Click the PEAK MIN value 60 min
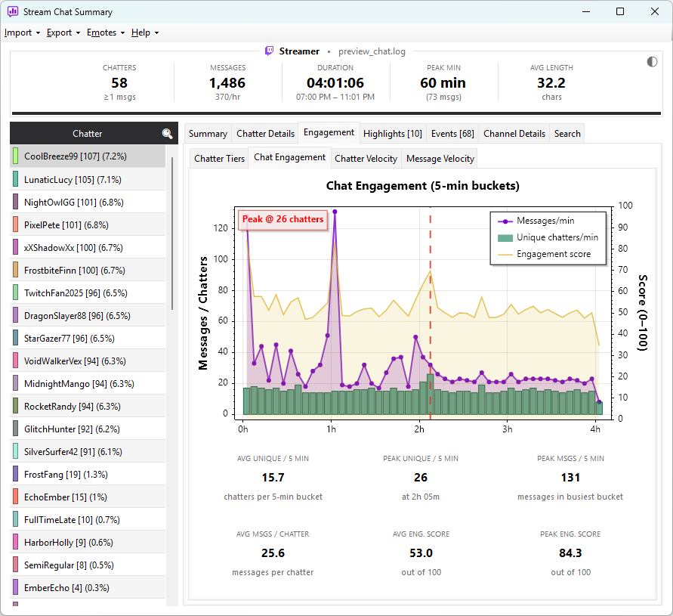This screenshot has height=616, width=673. 443,83
